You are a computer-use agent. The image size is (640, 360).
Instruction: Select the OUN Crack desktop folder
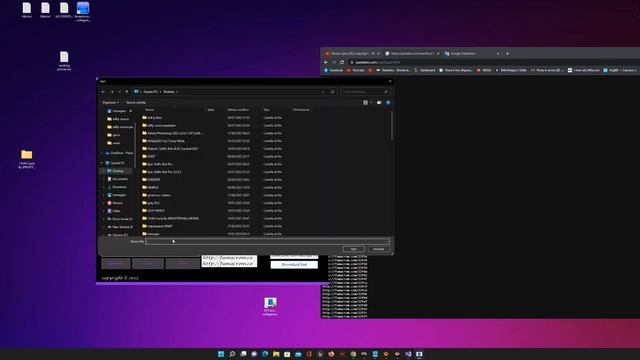click(27, 159)
